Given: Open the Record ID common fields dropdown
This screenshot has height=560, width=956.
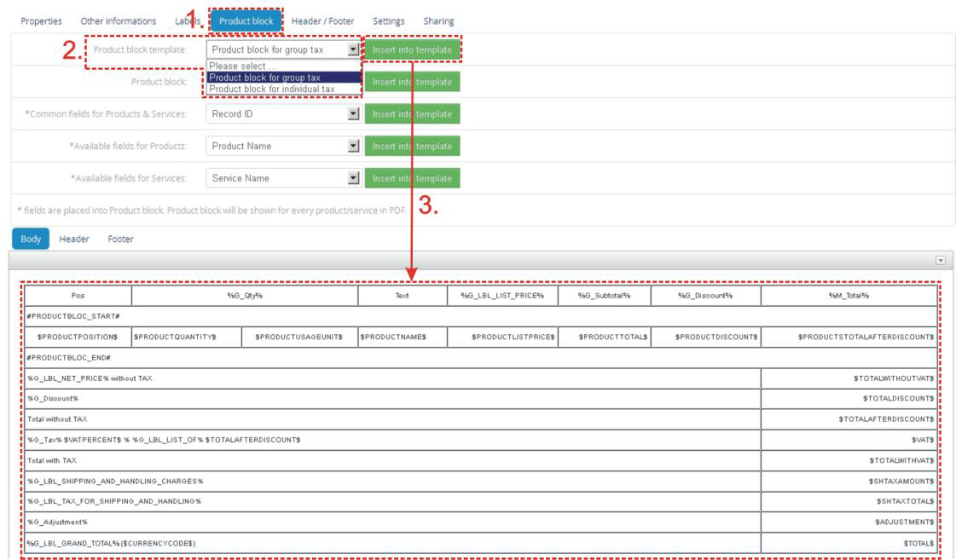Looking at the screenshot, I should click(x=283, y=114).
